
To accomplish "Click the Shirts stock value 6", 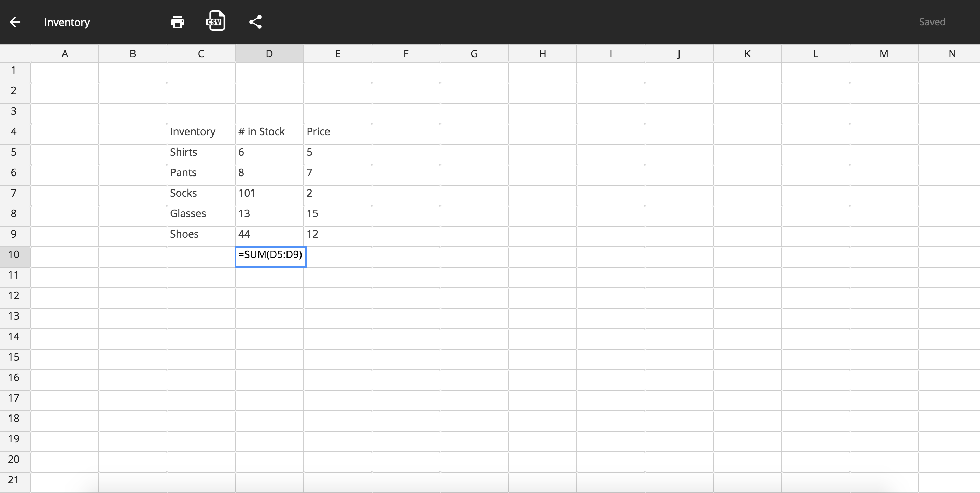I will tap(269, 154).
